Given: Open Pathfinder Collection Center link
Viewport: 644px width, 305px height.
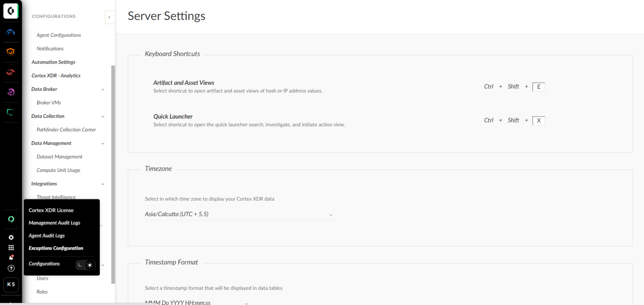Looking at the screenshot, I should click(x=66, y=130).
